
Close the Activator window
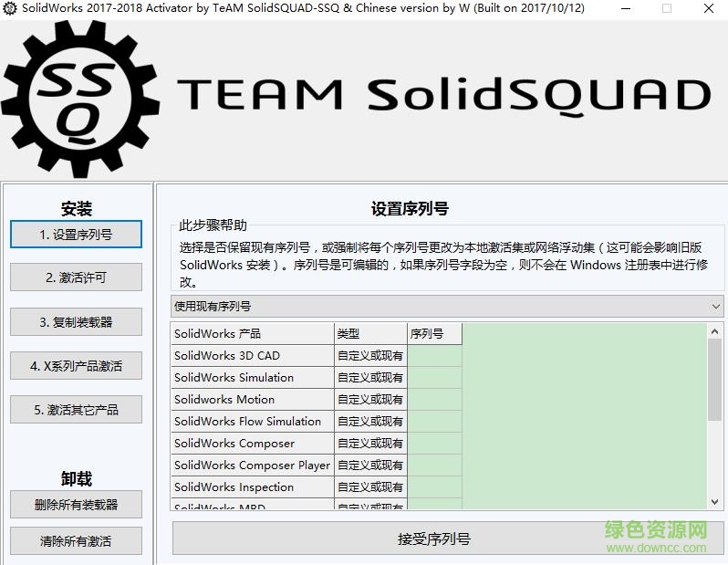pos(709,8)
